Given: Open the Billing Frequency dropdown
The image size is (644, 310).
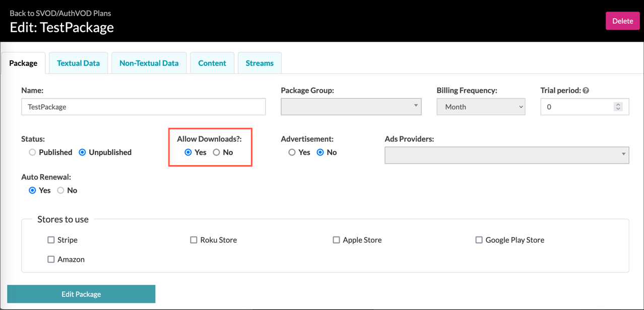Looking at the screenshot, I should (x=481, y=107).
